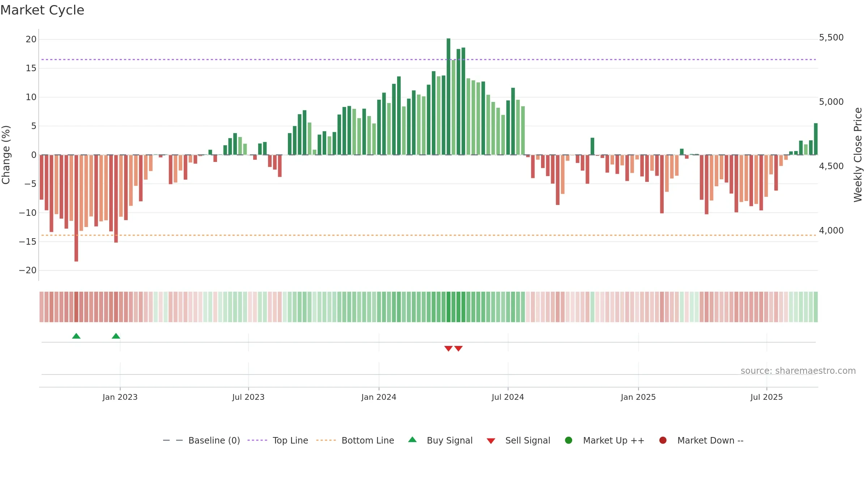Click the 4,500 price tick label

tap(831, 166)
